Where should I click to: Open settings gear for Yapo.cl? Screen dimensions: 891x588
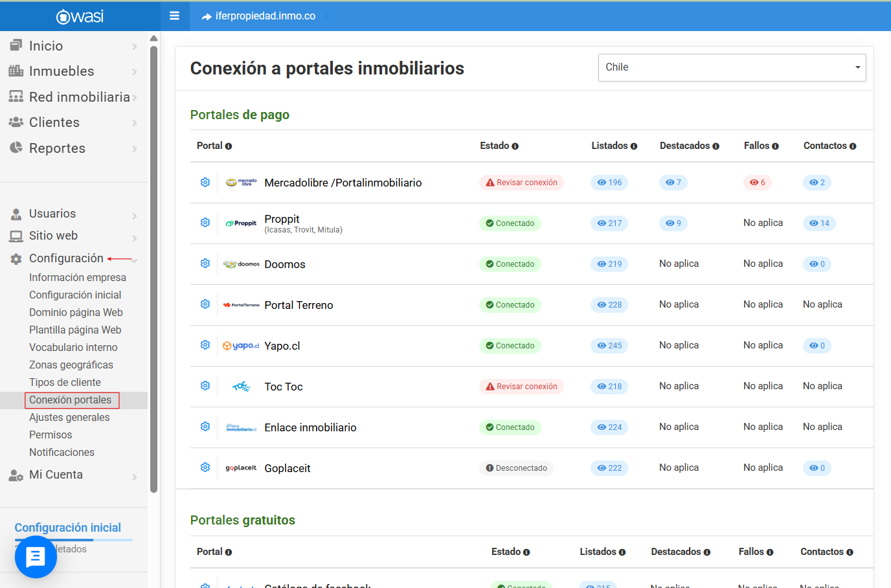pyautogui.click(x=205, y=345)
